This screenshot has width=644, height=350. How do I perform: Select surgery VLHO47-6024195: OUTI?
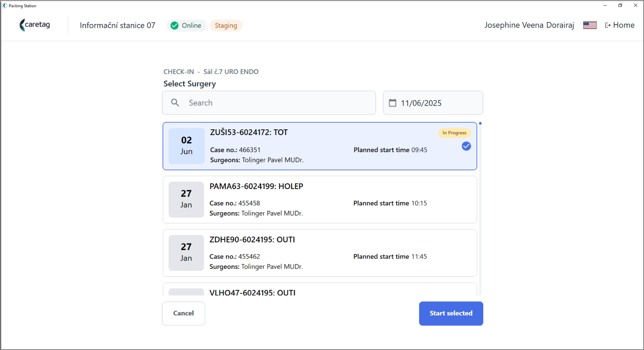[320, 289]
